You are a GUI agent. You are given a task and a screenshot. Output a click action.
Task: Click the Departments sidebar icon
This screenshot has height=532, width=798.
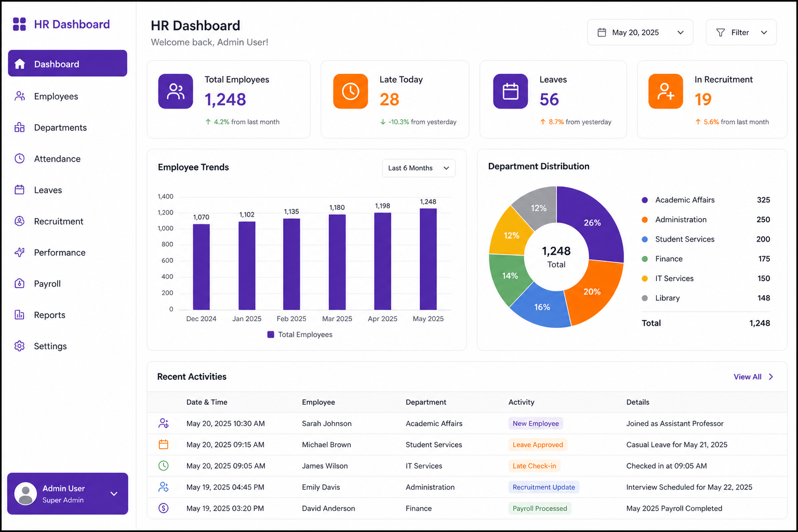tap(20, 127)
